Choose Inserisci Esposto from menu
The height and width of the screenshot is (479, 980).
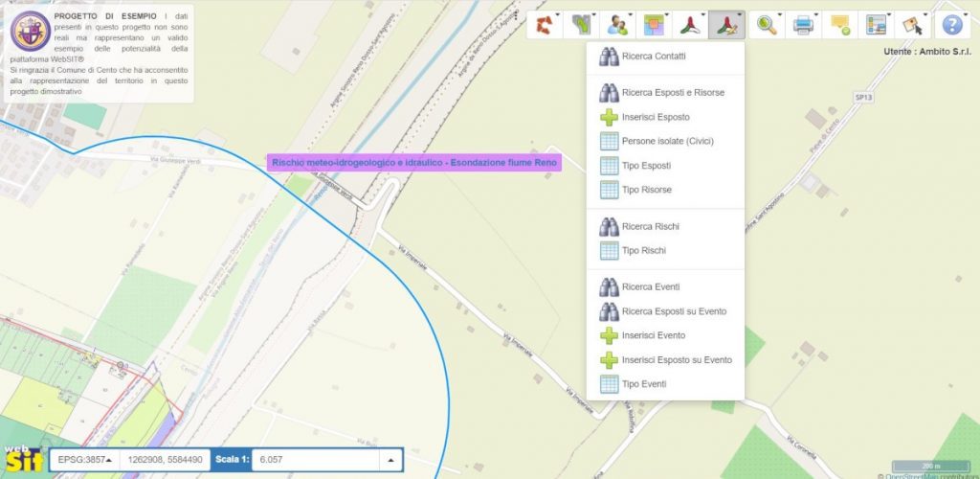pos(655,117)
